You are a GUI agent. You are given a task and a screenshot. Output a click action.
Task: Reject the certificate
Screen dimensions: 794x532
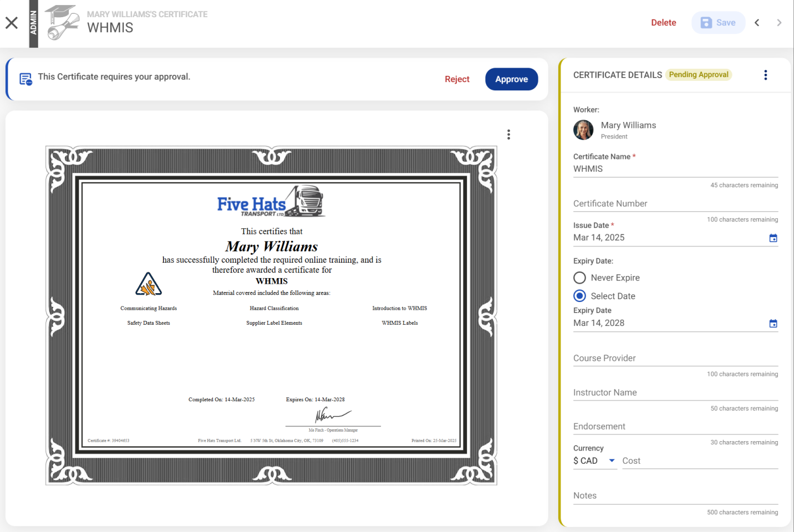click(457, 79)
